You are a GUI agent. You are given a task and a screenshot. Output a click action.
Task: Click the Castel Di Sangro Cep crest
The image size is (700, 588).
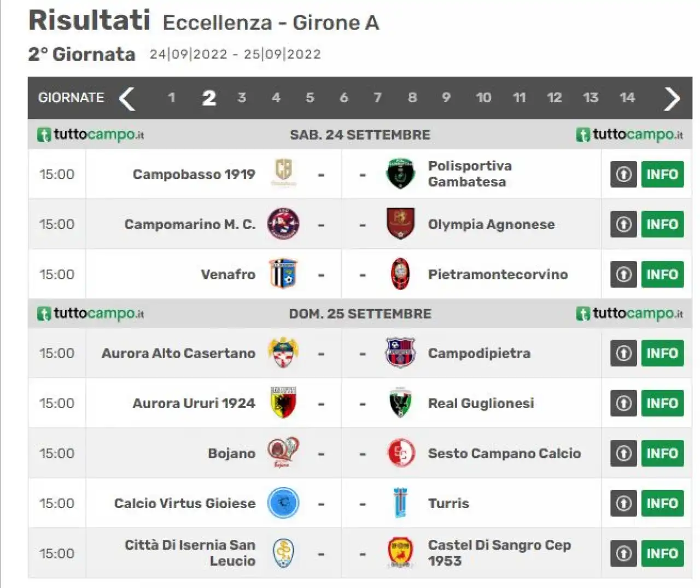(x=400, y=552)
